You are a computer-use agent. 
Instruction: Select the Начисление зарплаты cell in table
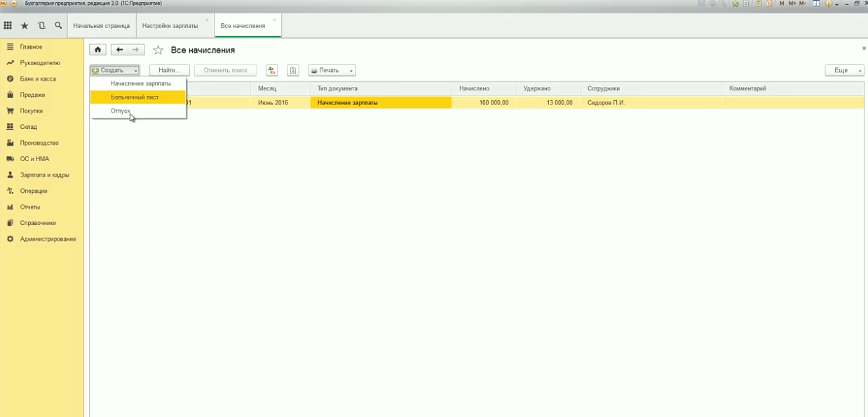[381, 102]
